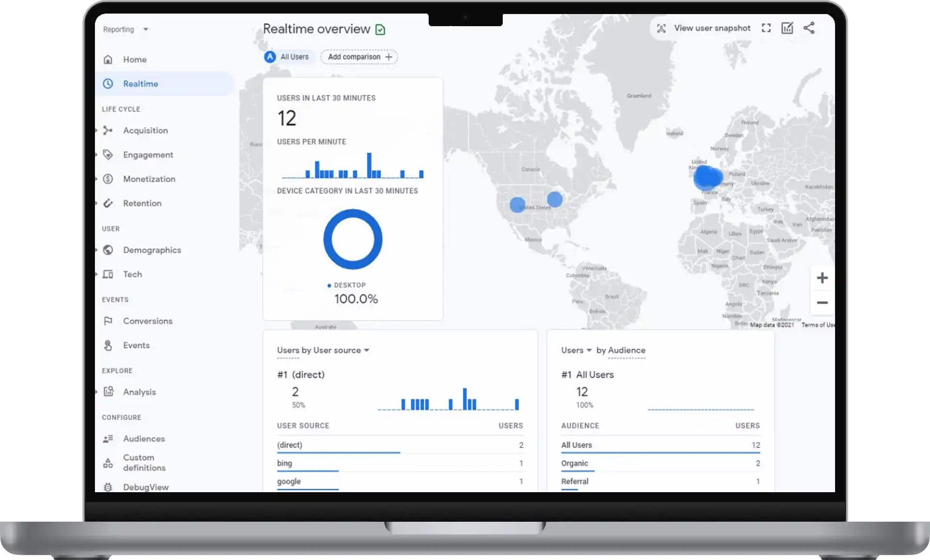The height and width of the screenshot is (560, 930).
Task: Click the Analysis chart icon
Action: (108, 391)
